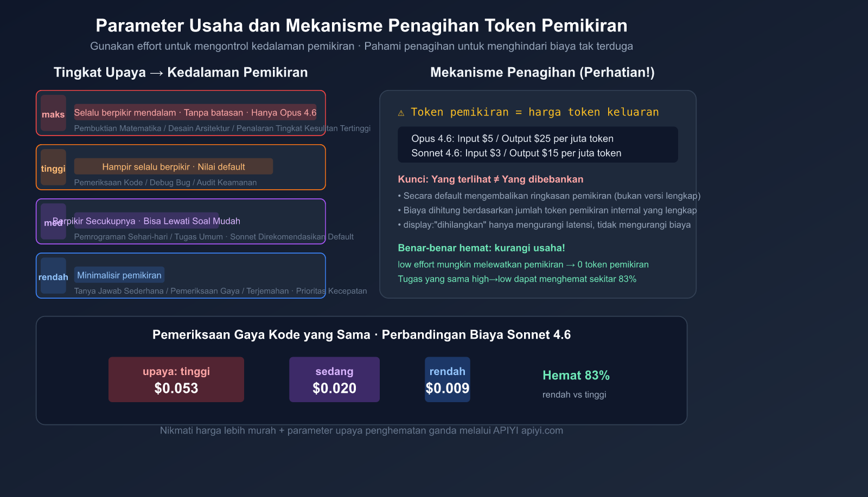Click the "Berpikir Secukupnya" highlighted label
Image resolution: width=868 pixels, height=497 pixels.
click(146, 221)
